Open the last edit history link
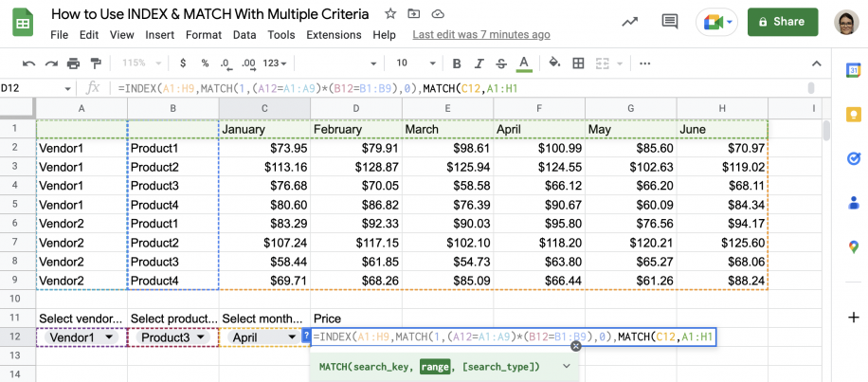The width and height of the screenshot is (868, 382). (481, 35)
